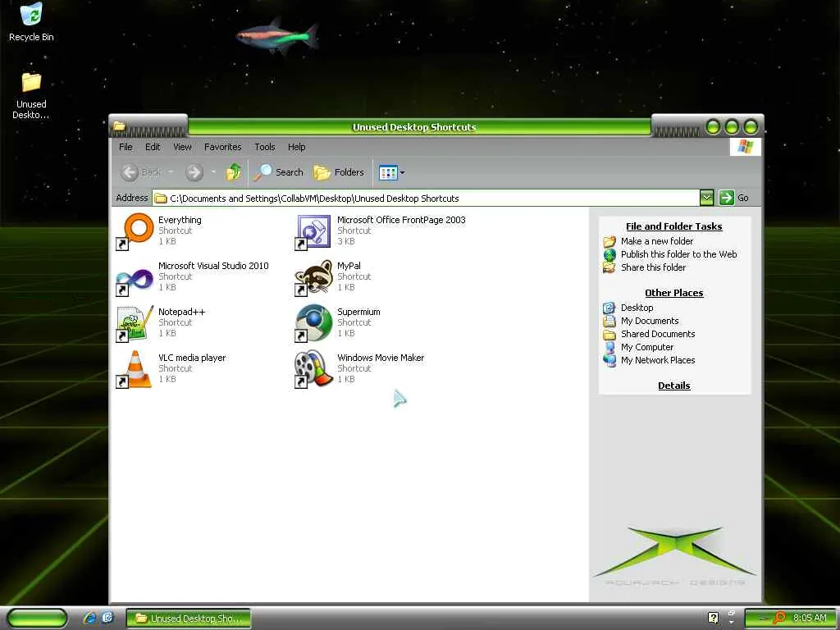Image resolution: width=840 pixels, height=630 pixels.
Task: Open My Documents link
Action: tap(650, 321)
